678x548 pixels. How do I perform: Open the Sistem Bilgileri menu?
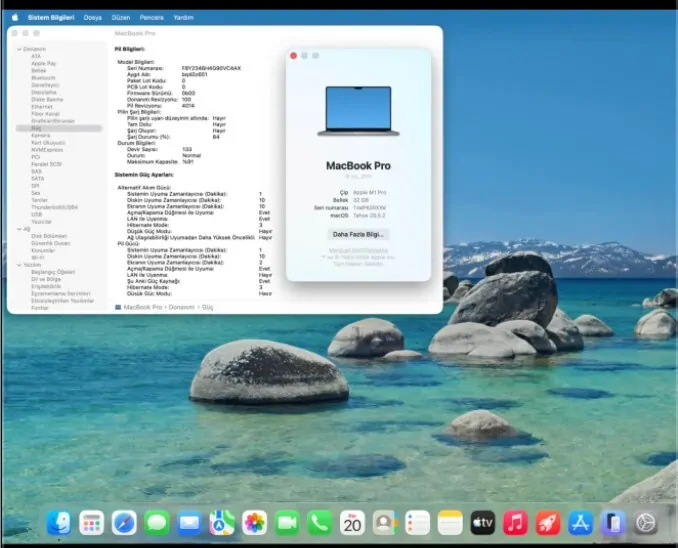51,17
